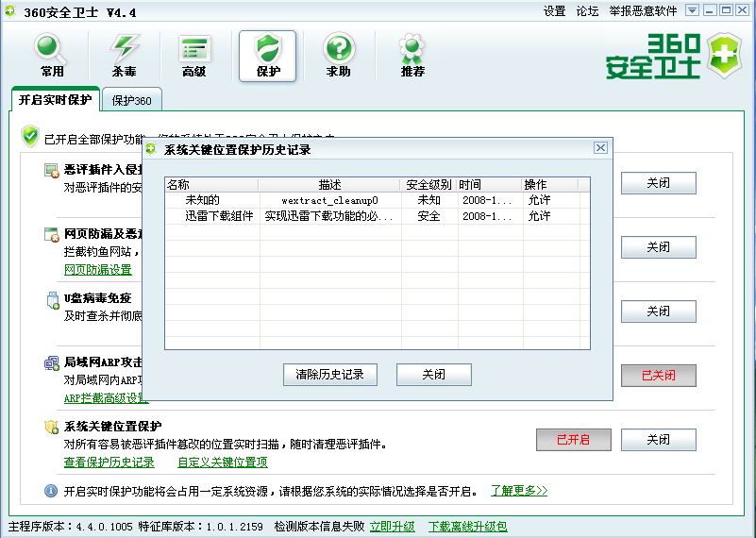Click the 下载离线升级包 link
The width and height of the screenshot is (756, 538).
click(468, 527)
